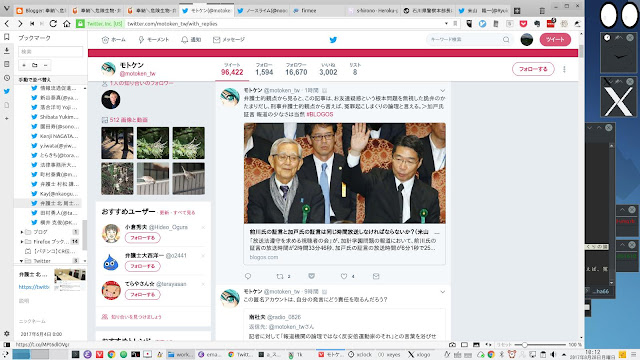
Task: Expand the Firefox ブック bookmark folder
Action: (22, 242)
